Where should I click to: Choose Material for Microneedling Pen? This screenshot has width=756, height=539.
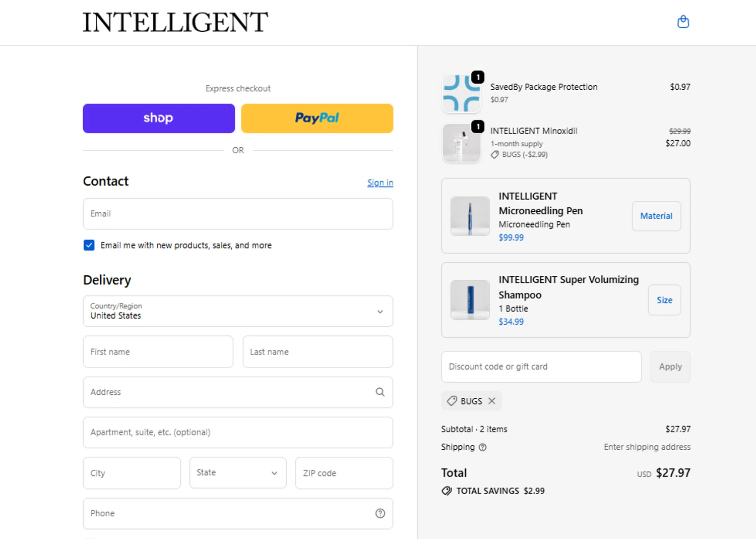[656, 216]
